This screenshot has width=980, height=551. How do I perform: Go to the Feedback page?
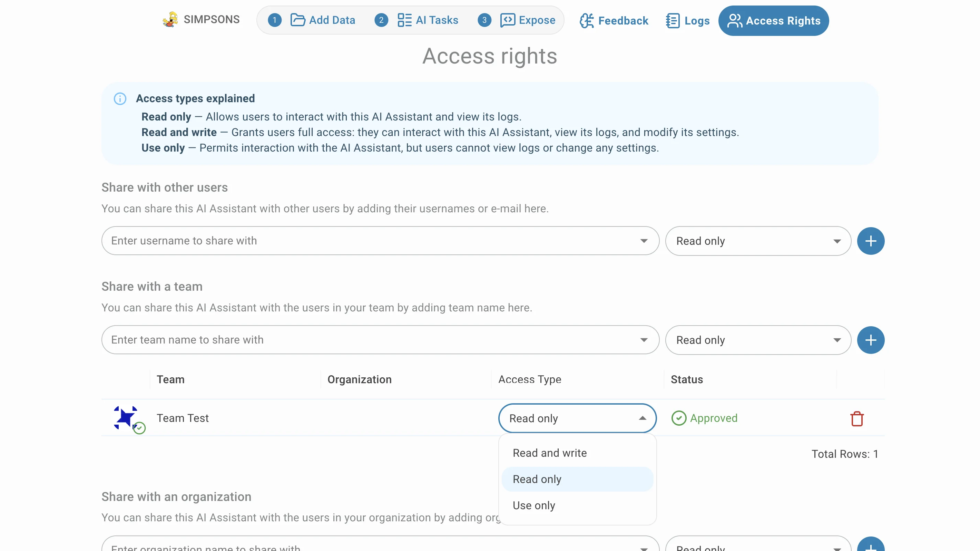pos(614,21)
